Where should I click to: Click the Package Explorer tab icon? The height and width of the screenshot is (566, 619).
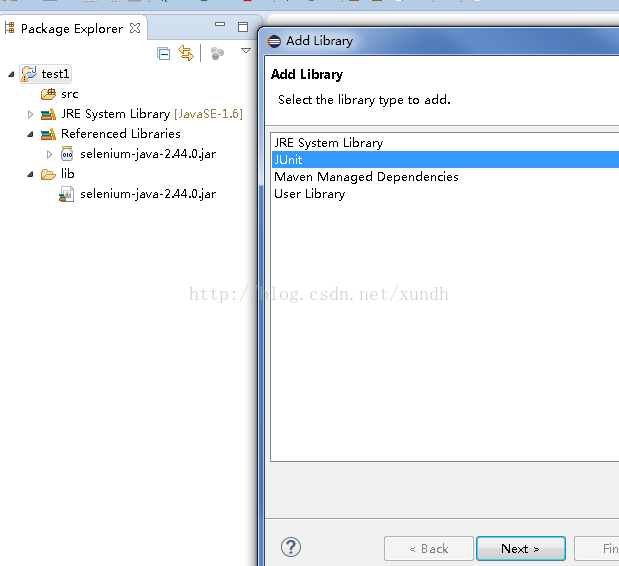(9, 28)
